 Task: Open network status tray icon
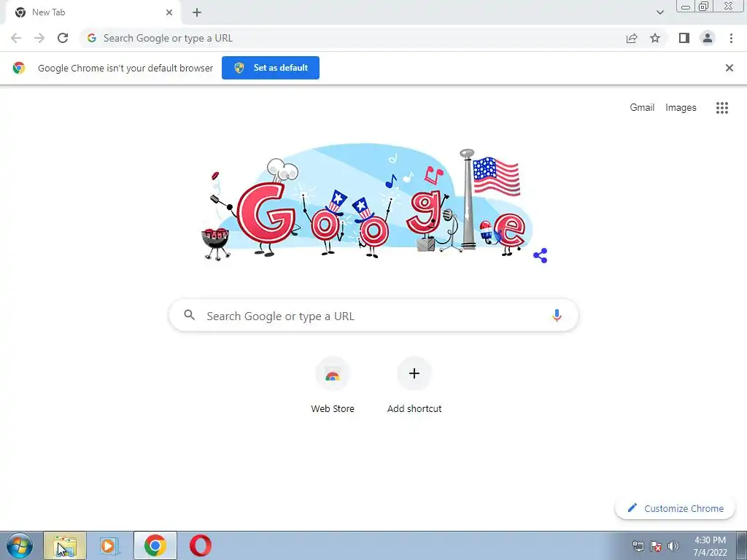coord(638,547)
